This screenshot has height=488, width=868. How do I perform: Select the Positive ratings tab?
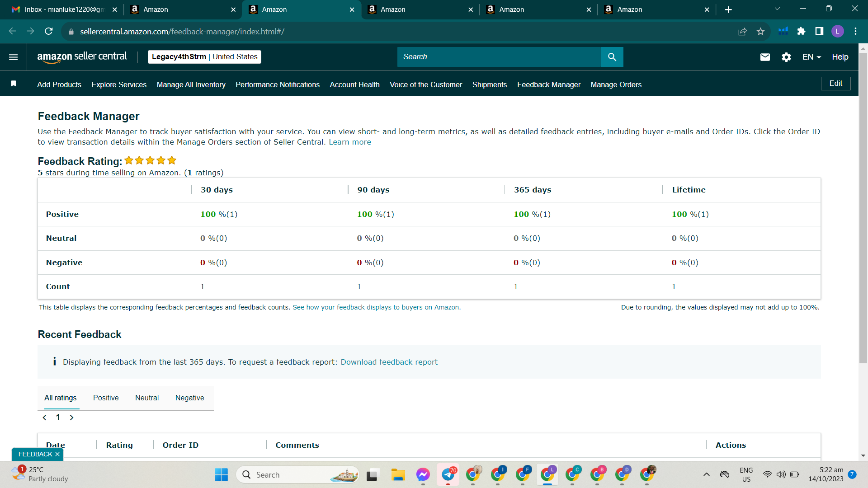106,398
